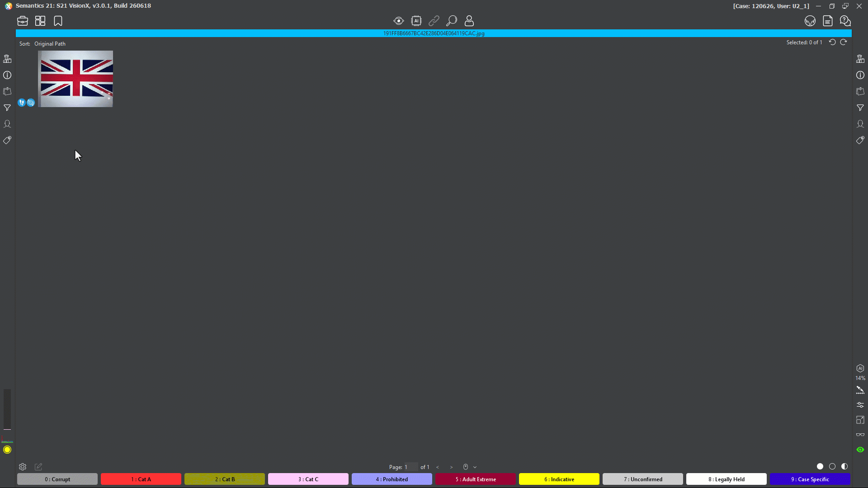This screenshot has height=488, width=868.
Task: Open the face silhouette icon in right sidebar
Action: [x=860, y=124]
